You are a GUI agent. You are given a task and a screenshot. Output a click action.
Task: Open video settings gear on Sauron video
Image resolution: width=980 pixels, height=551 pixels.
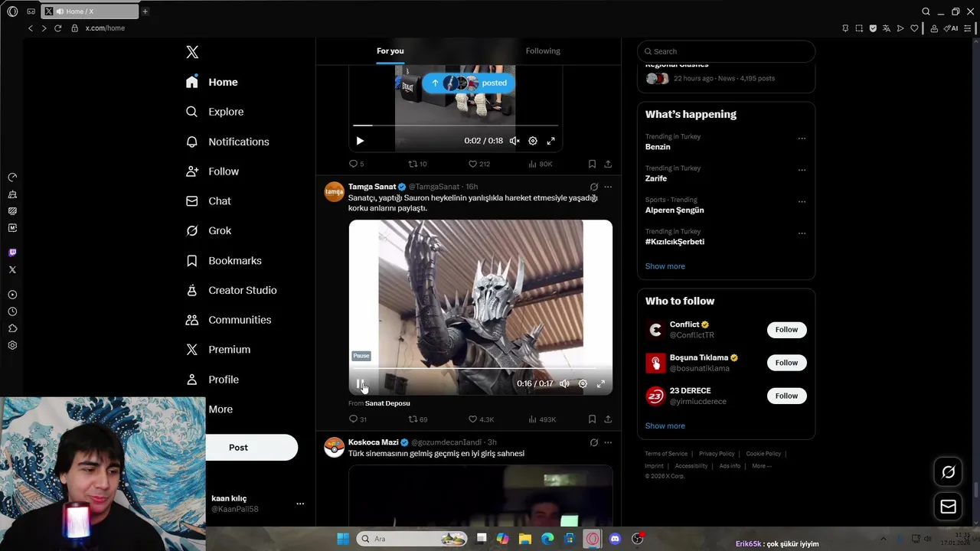[x=583, y=383]
